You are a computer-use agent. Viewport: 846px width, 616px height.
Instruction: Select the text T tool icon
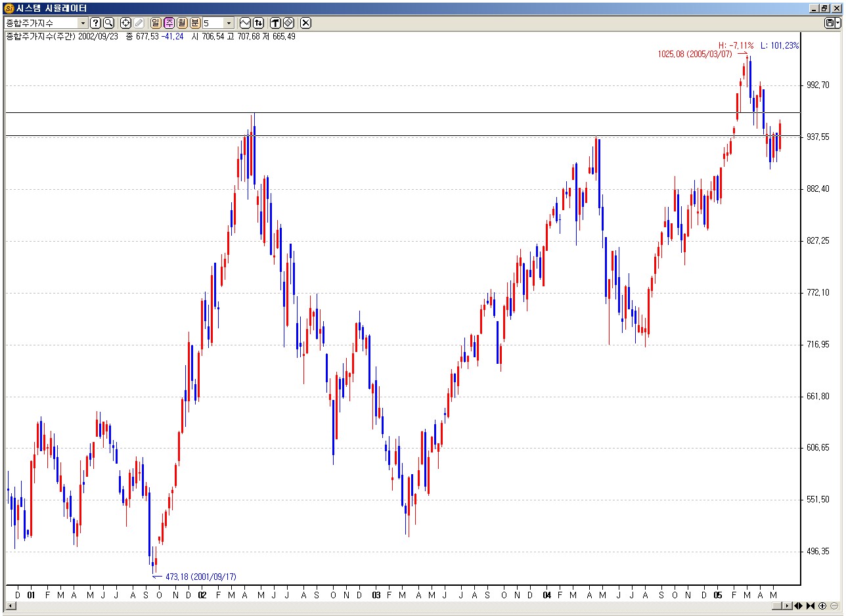[275, 23]
